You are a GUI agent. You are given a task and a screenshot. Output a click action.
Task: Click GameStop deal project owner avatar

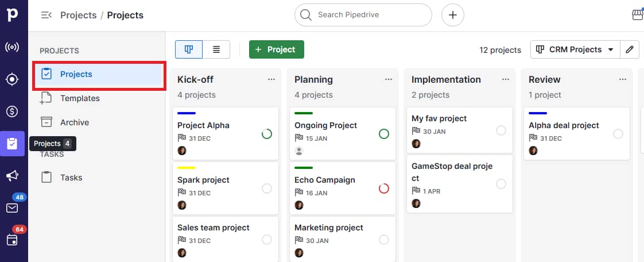click(416, 203)
